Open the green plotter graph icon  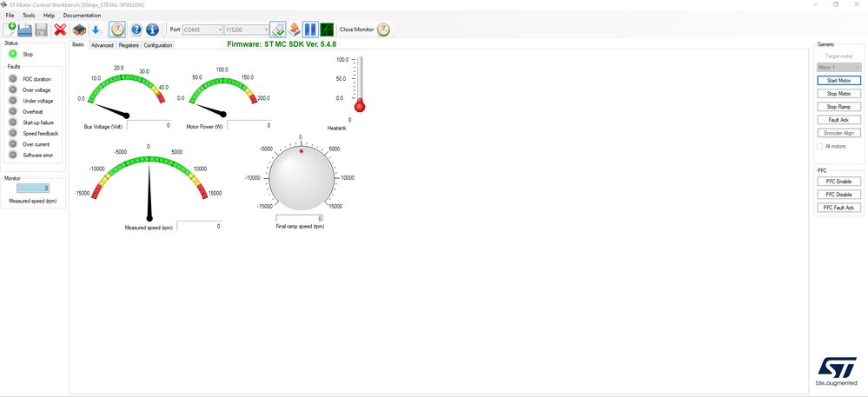click(327, 30)
